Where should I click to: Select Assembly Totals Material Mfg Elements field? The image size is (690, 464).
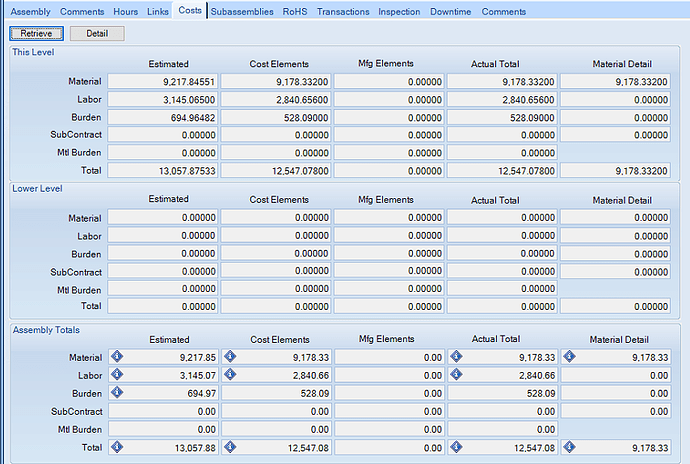click(389, 357)
